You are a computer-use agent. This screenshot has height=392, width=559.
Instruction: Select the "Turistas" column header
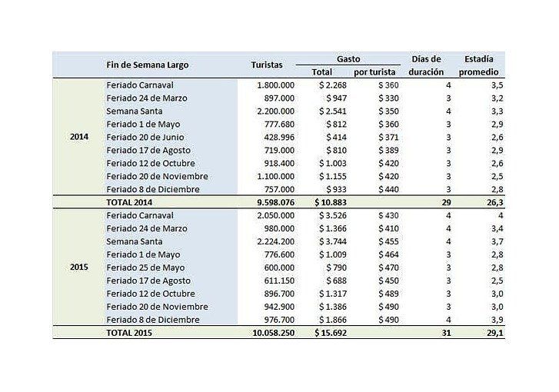(x=267, y=65)
